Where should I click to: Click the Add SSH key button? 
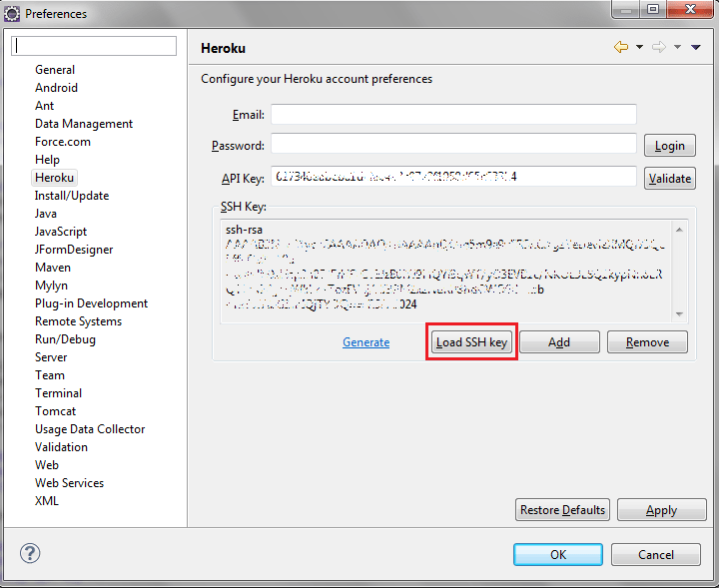click(x=559, y=342)
